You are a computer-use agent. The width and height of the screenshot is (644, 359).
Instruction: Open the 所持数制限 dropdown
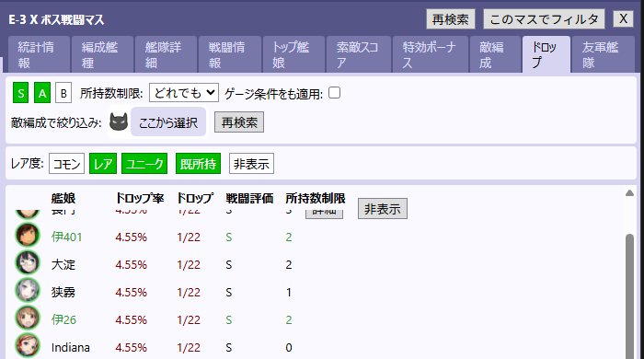pos(184,93)
